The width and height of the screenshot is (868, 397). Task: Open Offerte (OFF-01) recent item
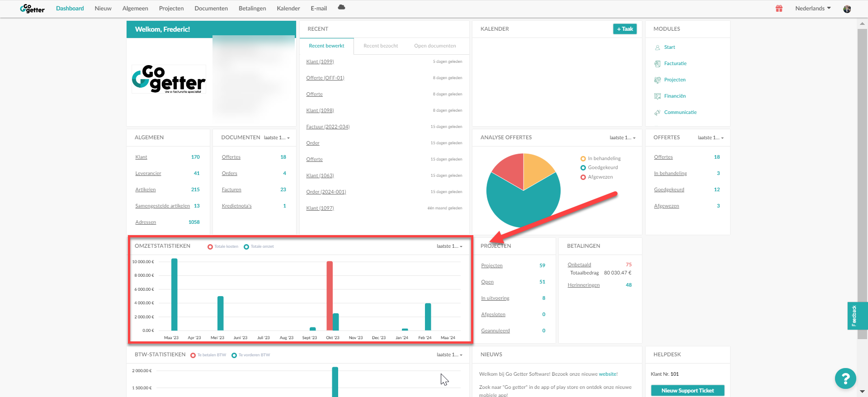point(325,78)
